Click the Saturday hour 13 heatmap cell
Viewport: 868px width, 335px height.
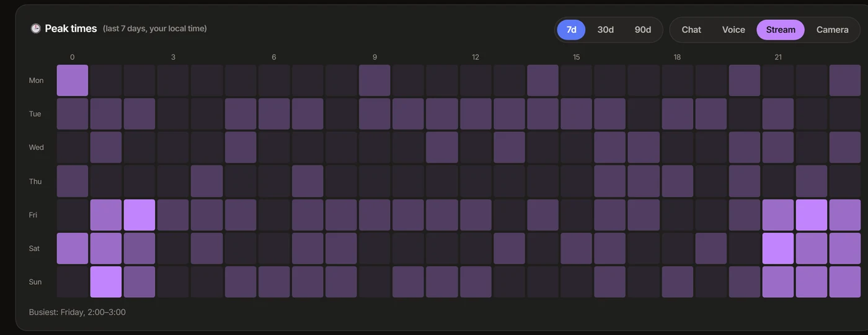pos(510,248)
